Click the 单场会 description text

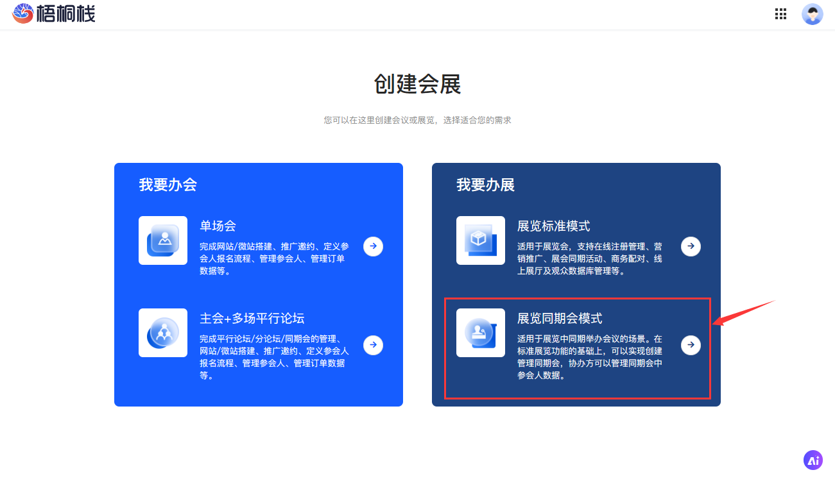point(274,258)
